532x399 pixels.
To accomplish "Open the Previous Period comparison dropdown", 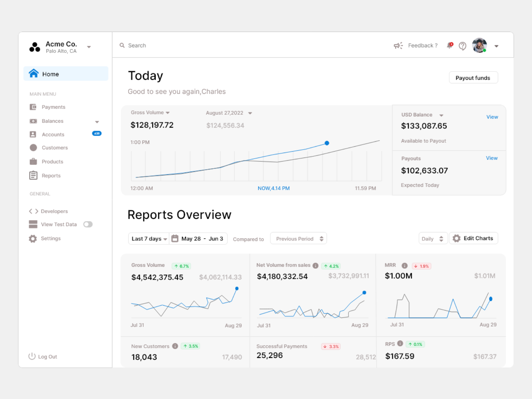I will pyautogui.click(x=298, y=238).
